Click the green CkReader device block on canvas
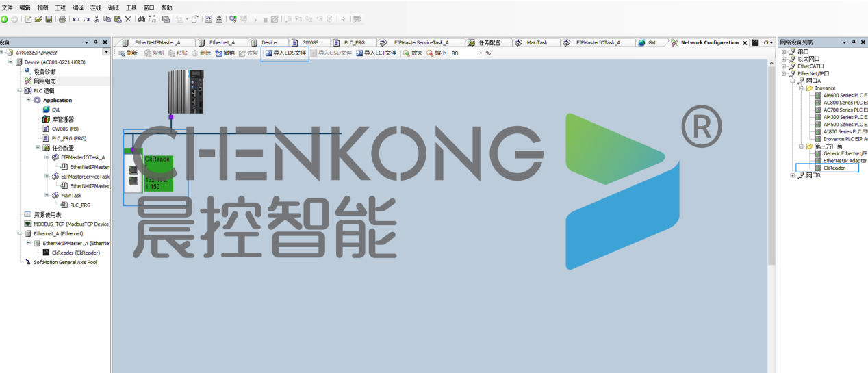Viewport: 868px width, 373px height. [157, 172]
